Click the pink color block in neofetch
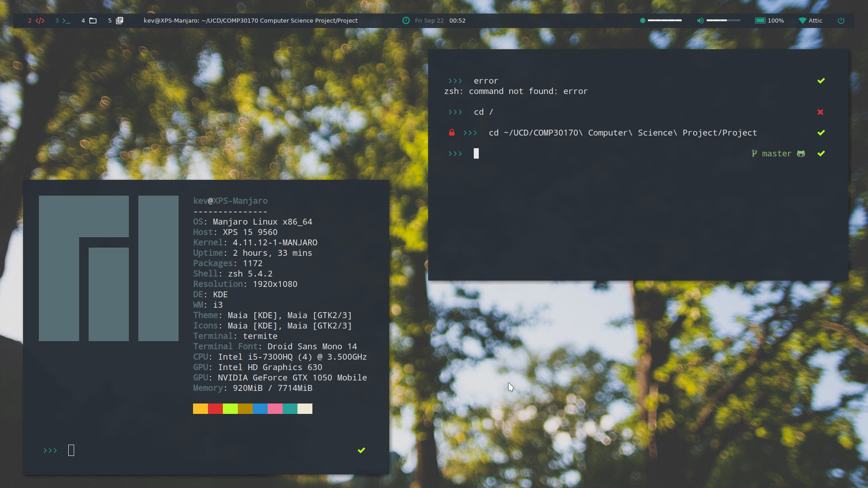Viewport: 868px width, 488px height. tap(275, 409)
